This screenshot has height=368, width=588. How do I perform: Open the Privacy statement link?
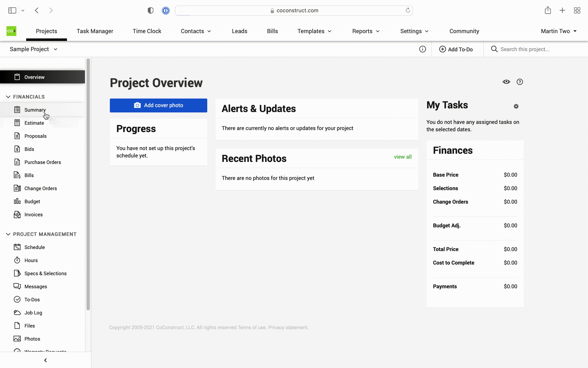coord(288,327)
